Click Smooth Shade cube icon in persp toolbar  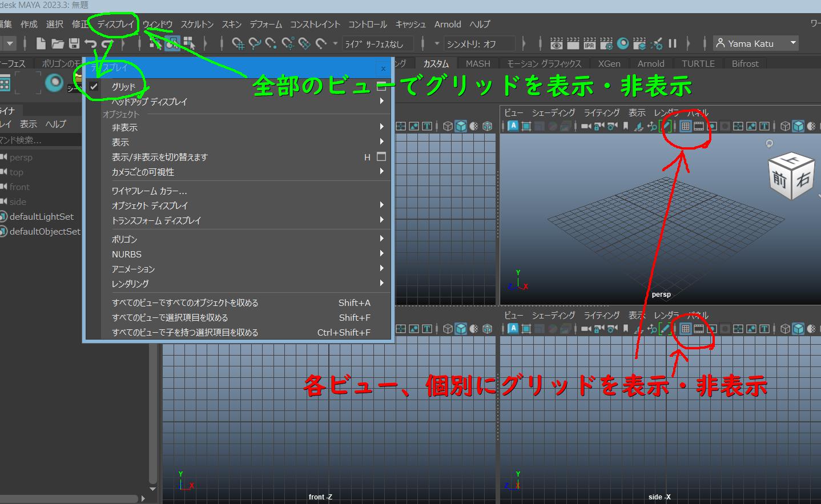[799, 126]
